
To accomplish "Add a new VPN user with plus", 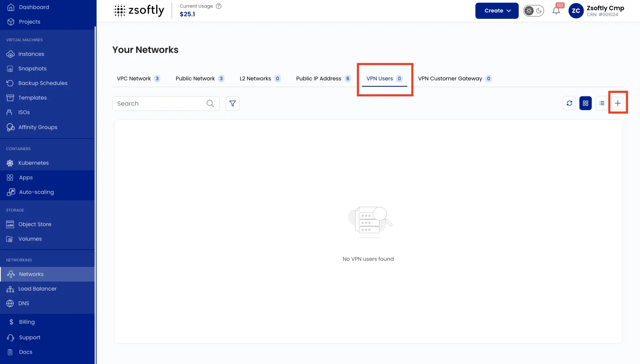I will (x=618, y=103).
